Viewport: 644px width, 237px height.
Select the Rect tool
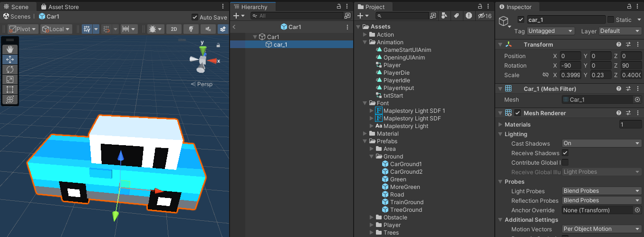[10, 89]
